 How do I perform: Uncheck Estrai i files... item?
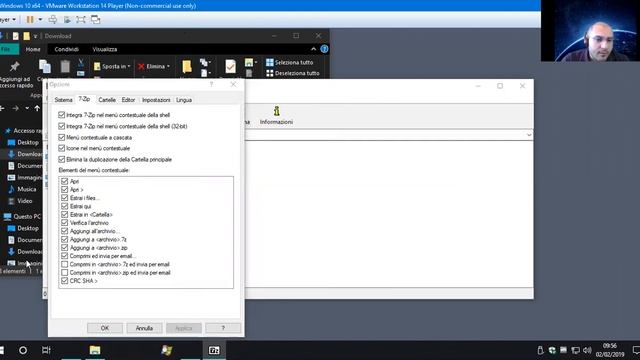click(64, 198)
